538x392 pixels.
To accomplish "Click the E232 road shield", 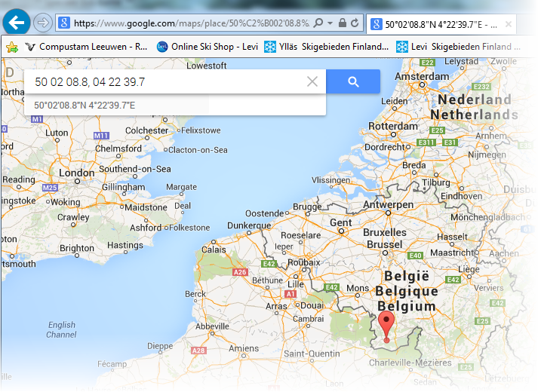I will (x=481, y=87).
